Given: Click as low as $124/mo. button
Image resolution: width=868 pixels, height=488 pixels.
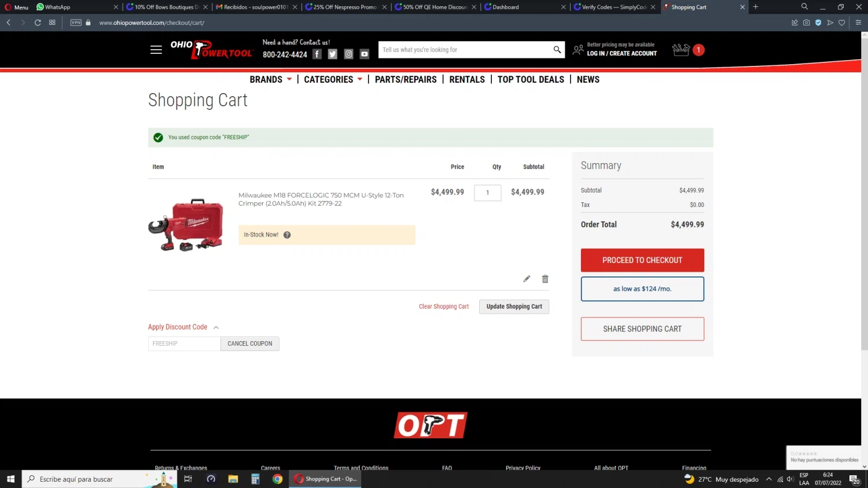Looking at the screenshot, I should (642, 289).
